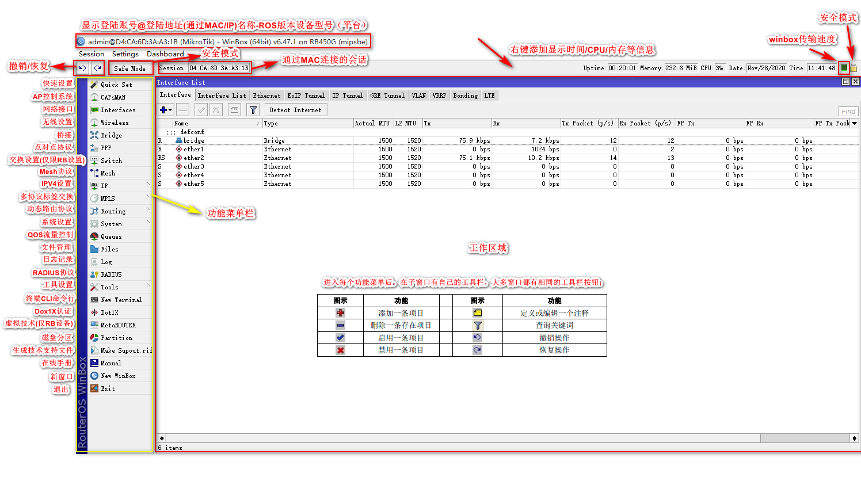861x504 pixels.
Task: Switch to the LTE tab
Action: point(489,96)
